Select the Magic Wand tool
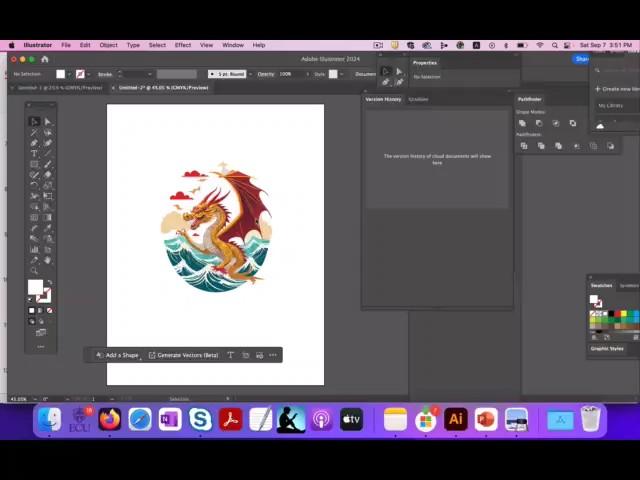The image size is (640, 480). (x=34, y=132)
